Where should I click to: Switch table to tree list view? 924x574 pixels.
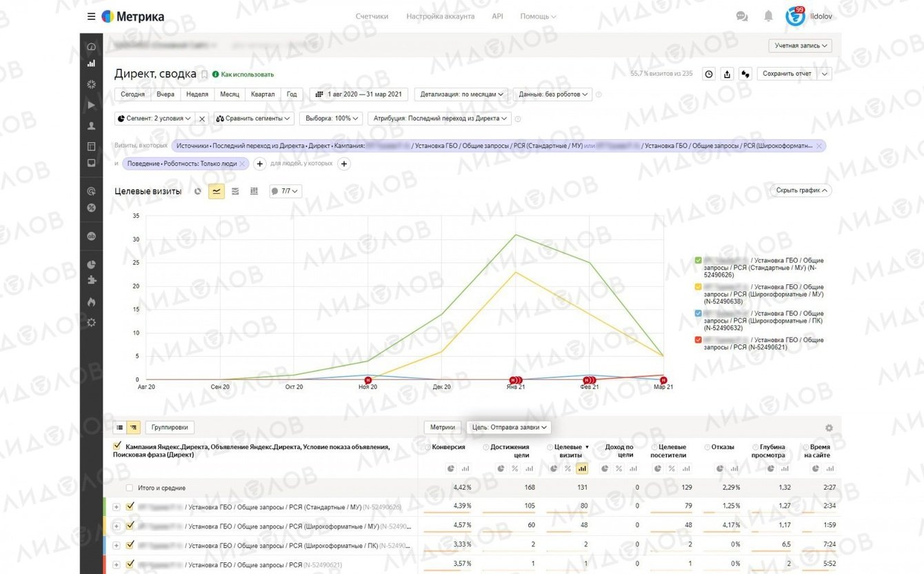click(x=133, y=428)
